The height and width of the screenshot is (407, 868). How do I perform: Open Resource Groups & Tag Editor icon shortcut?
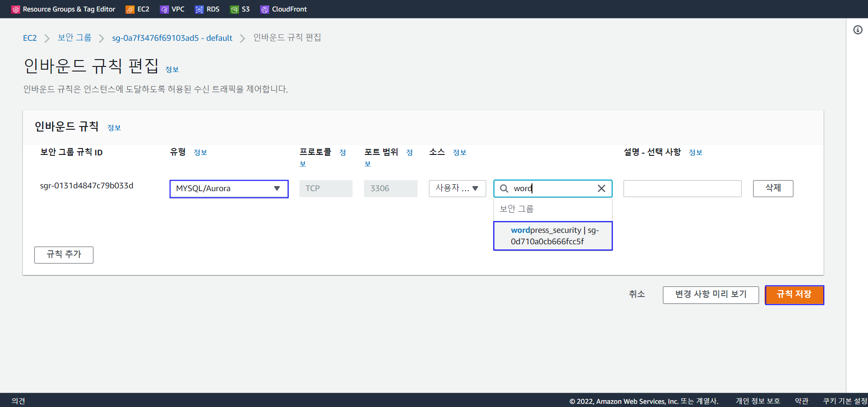16,9
